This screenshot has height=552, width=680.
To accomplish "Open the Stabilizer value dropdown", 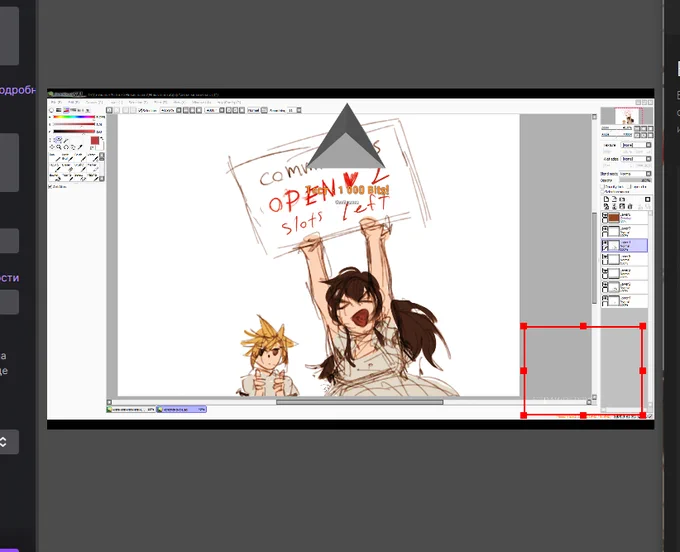I will (x=299, y=110).
